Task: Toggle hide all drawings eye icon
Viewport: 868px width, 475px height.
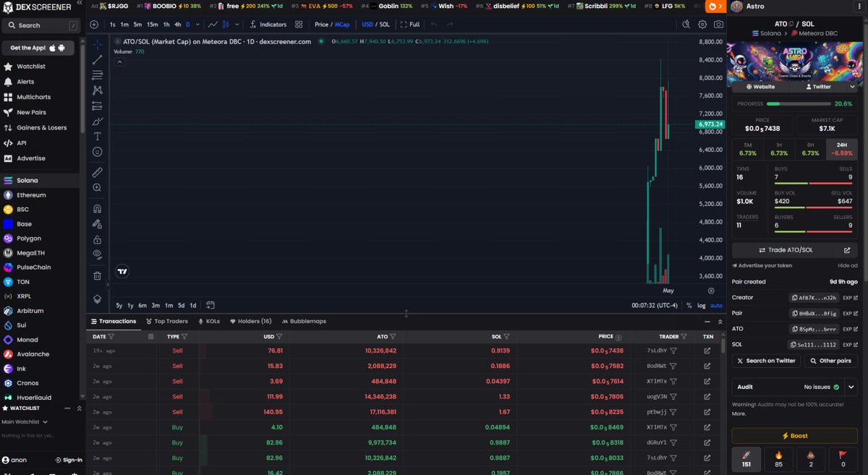Action: [x=97, y=254]
